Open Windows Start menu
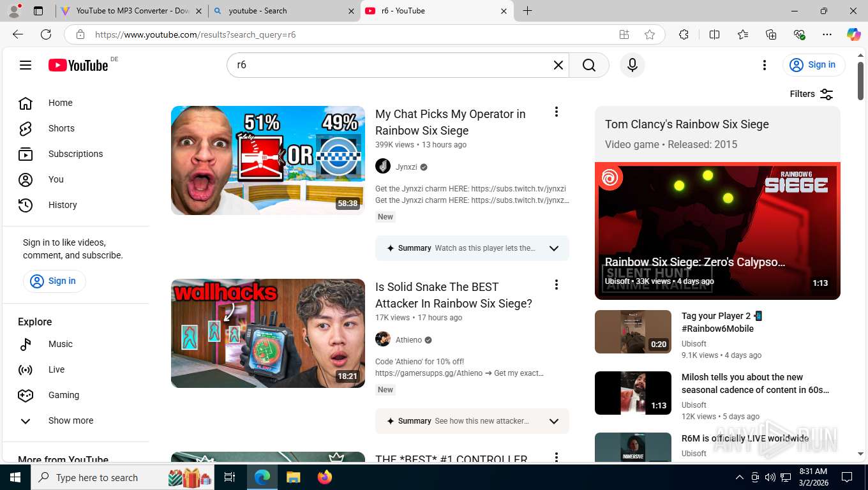 click(x=15, y=477)
